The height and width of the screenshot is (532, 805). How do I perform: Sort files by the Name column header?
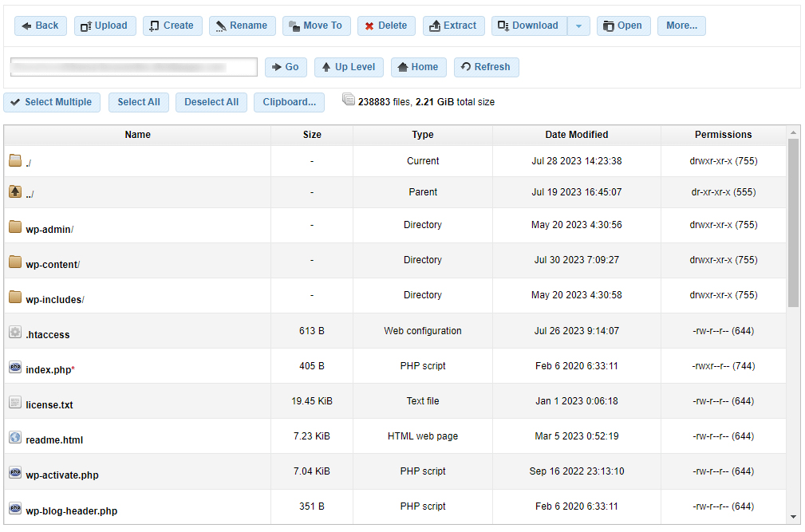point(136,135)
